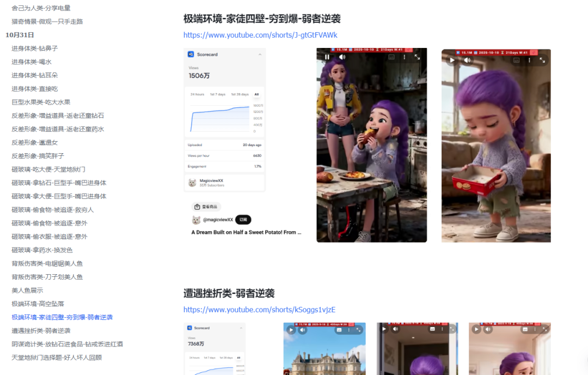Click heading 极端环境-家徒四壁-穷到爆-弱者逆袭
The height and width of the screenshot is (375, 588).
tap(262, 19)
